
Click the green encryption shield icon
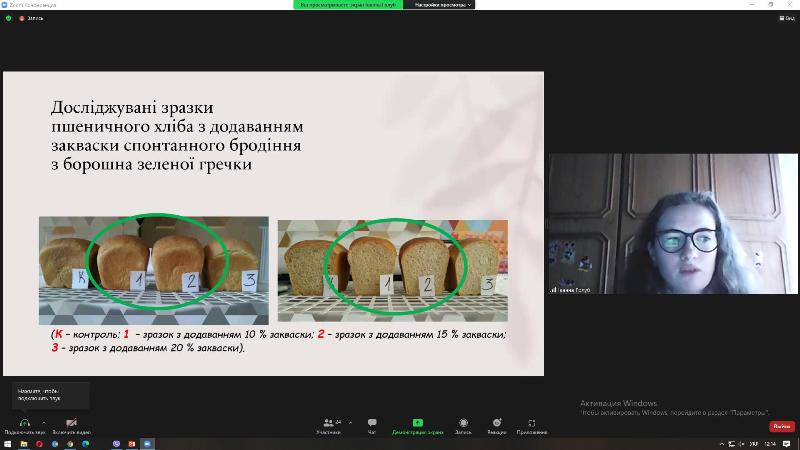click(8, 18)
